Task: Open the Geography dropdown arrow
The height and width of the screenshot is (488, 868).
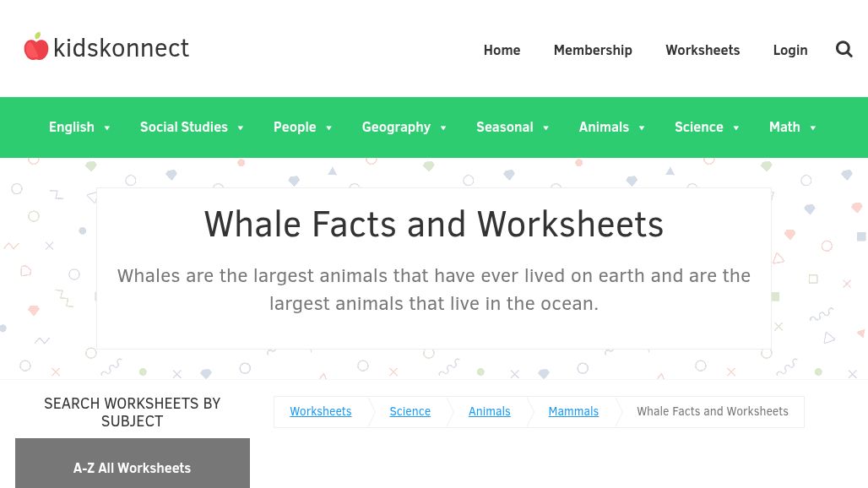Action: pos(443,127)
